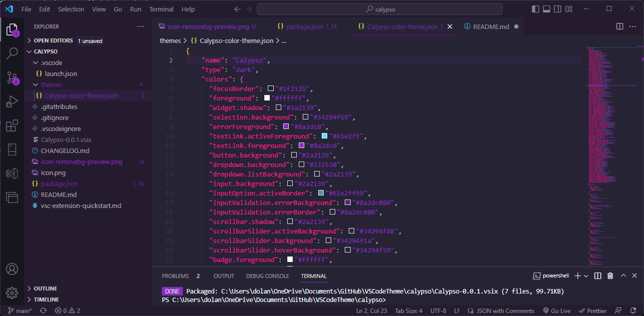Toggle Secondary Side Bar visibility
Viewport: 644px width, 316px height.
pos(558,9)
